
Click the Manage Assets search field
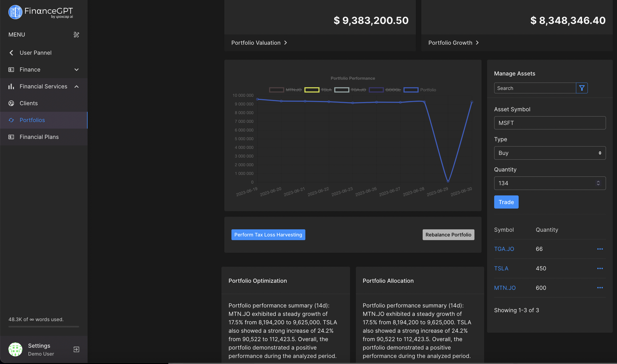click(x=535, y=88)
